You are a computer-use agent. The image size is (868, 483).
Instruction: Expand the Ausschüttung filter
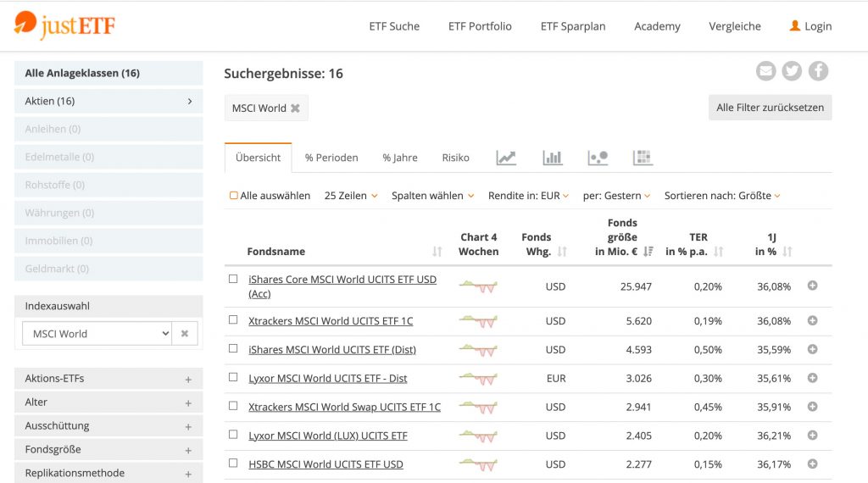pyautogui.click(x=108, y=426)
